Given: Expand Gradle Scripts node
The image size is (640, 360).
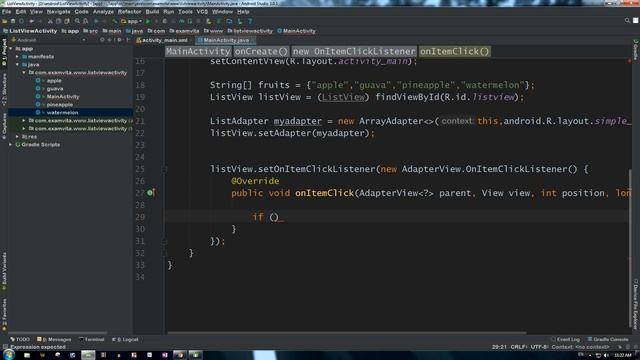Looking at the screenshot, I should tap(11, 144).
